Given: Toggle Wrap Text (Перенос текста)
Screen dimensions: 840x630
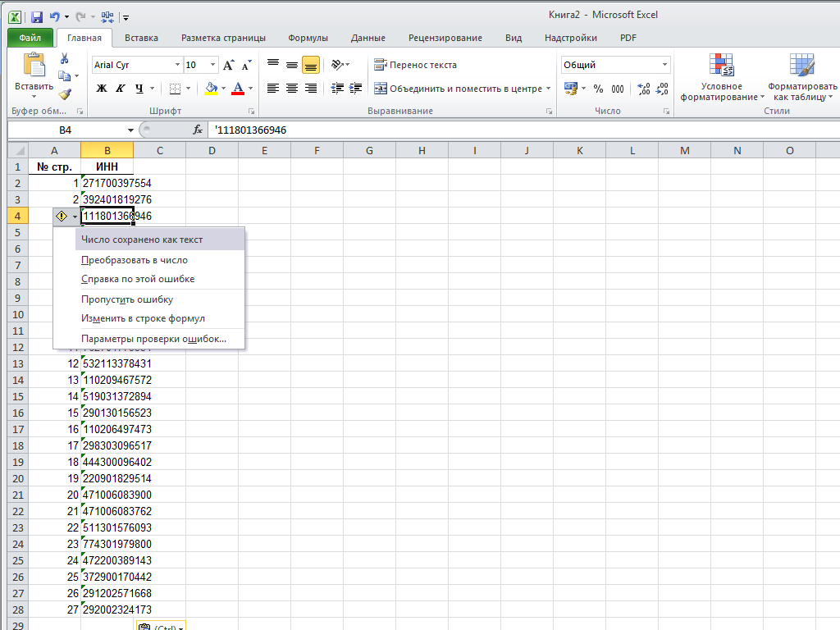Looking at the screenshot, I should [x=415, y=65].
